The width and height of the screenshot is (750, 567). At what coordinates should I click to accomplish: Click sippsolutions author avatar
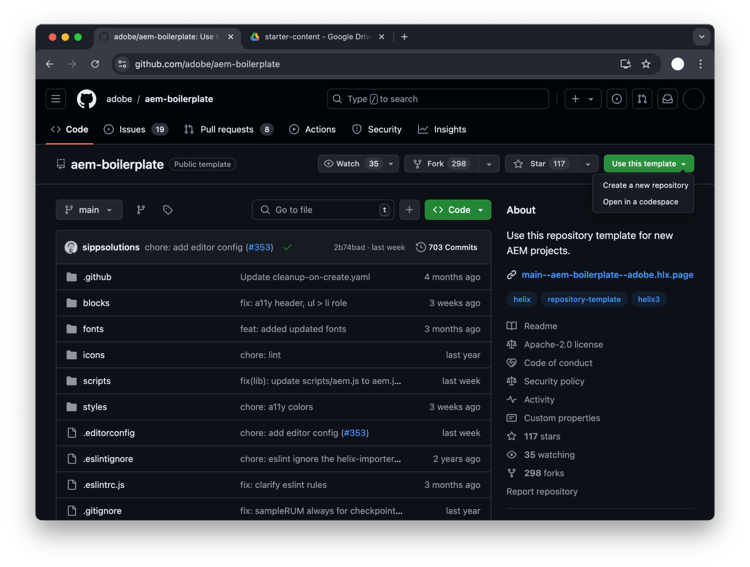point(71,247)
